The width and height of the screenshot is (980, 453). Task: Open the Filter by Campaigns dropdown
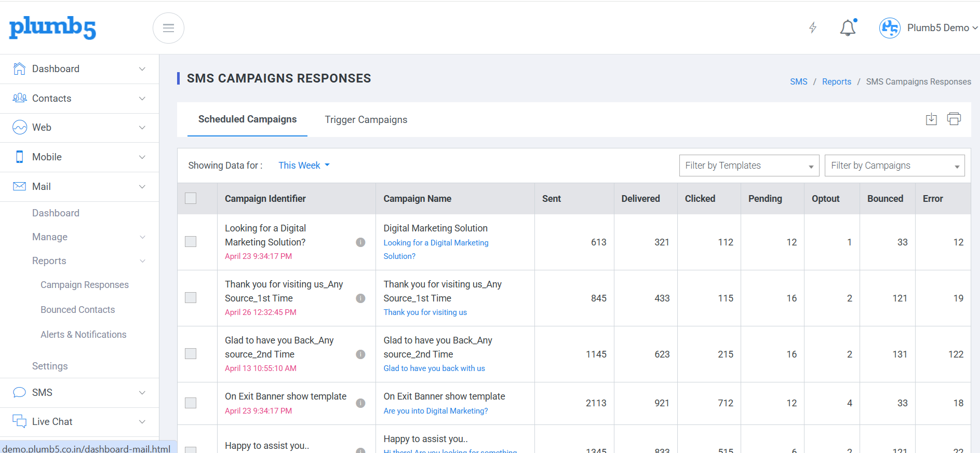(894, 166)
